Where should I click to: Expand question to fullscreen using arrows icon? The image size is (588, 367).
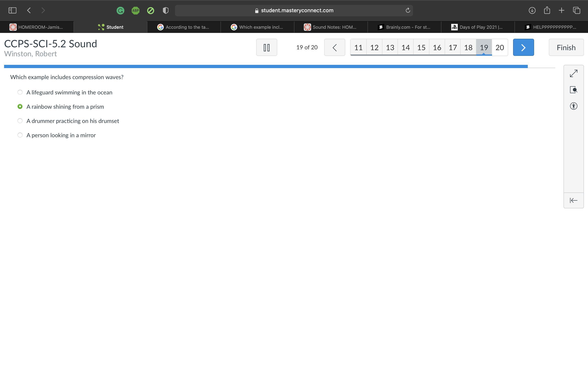[x=574, y=74]
